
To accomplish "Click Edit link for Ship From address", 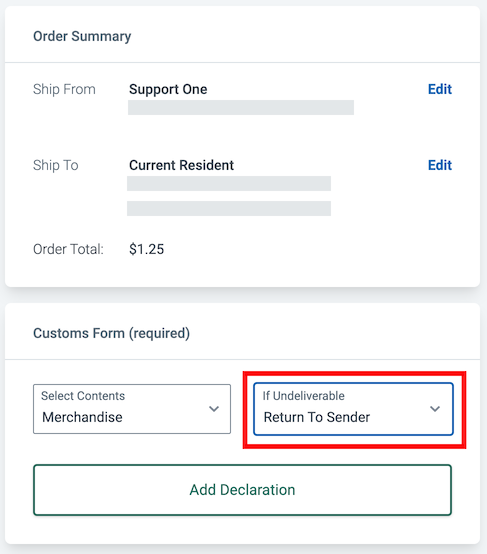I will pos(440,89).
